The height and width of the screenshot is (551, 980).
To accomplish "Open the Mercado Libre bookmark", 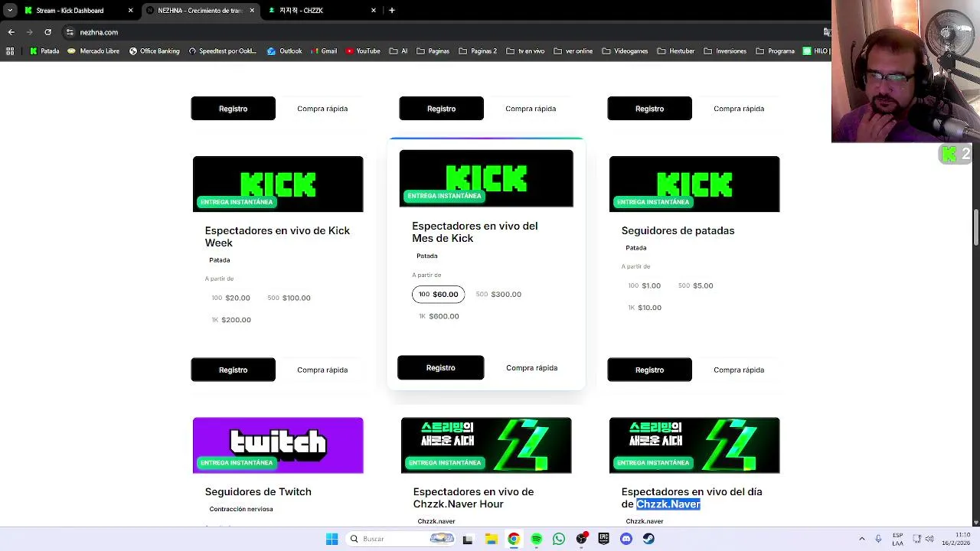I will (93, 51).
